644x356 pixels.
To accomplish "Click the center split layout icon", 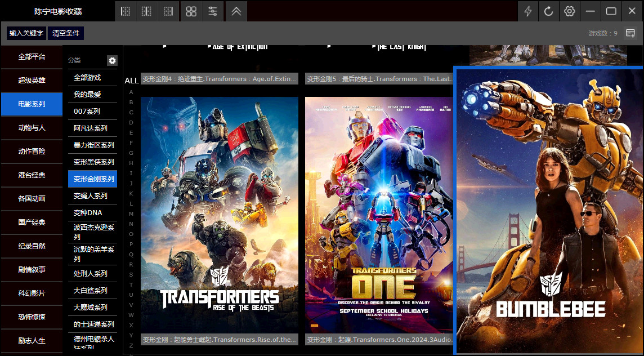I will 146,11.
